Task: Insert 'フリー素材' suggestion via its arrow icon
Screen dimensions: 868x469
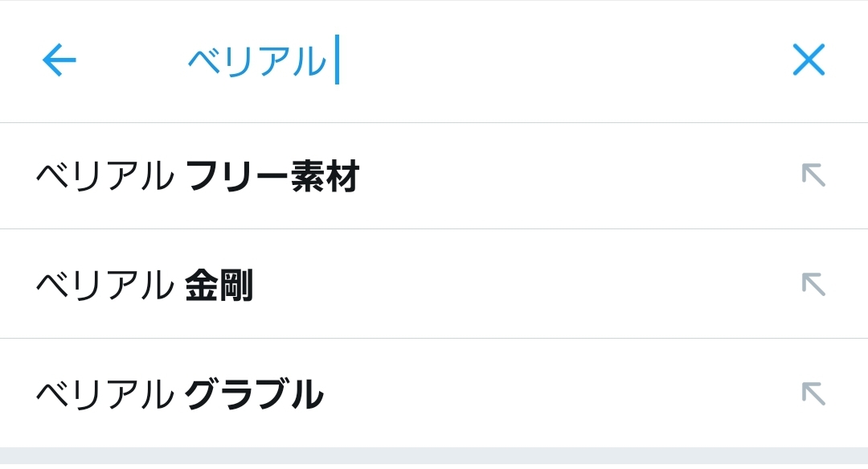Action: [813, 175]
